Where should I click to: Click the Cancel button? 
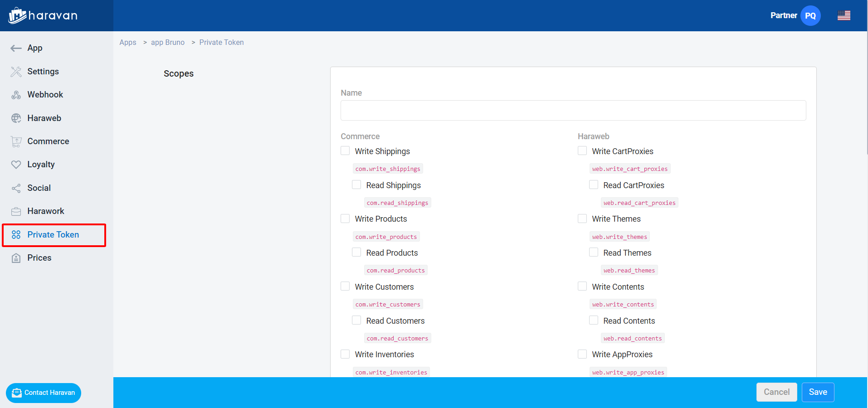[x=776, y=392]
